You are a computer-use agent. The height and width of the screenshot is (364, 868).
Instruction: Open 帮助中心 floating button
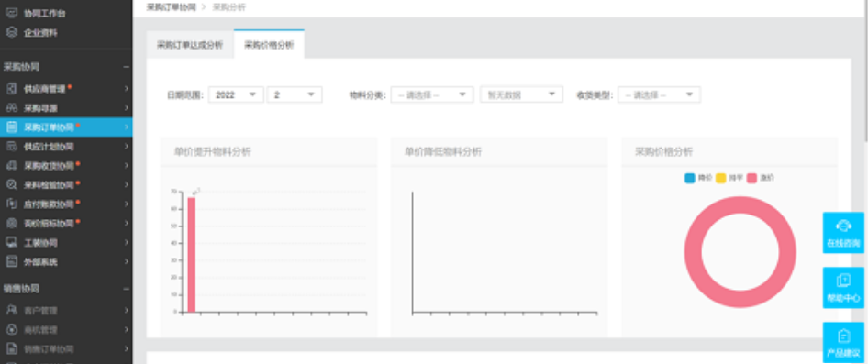843,288
